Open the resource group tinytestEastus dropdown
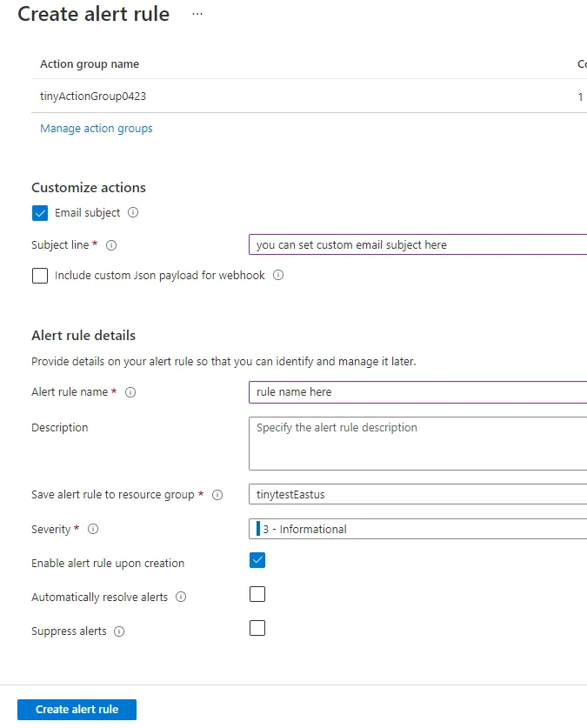Viewport: 587px width, 728px height. pyautogui.click(x=417, y=495)
